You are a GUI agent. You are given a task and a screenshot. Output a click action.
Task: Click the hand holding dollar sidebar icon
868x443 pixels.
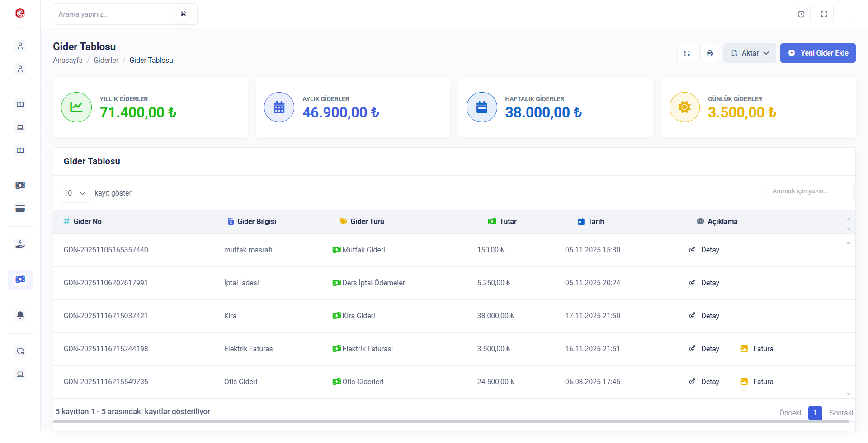20,244
